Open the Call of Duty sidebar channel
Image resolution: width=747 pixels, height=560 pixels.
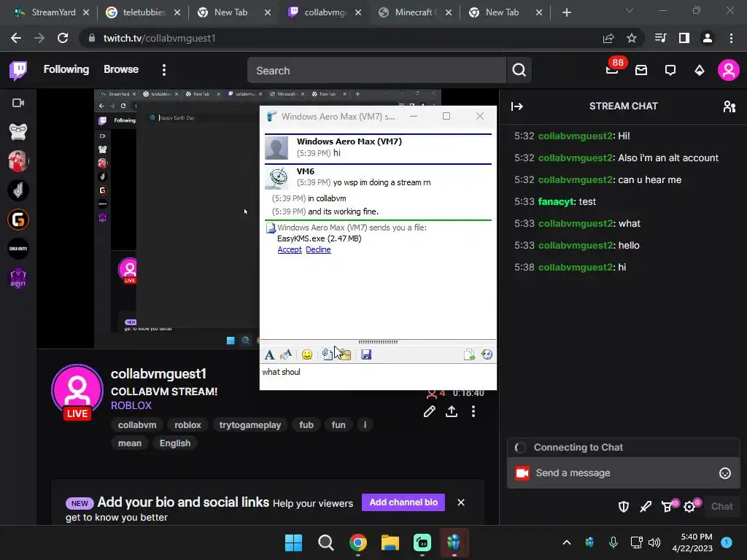coord(18,249)
